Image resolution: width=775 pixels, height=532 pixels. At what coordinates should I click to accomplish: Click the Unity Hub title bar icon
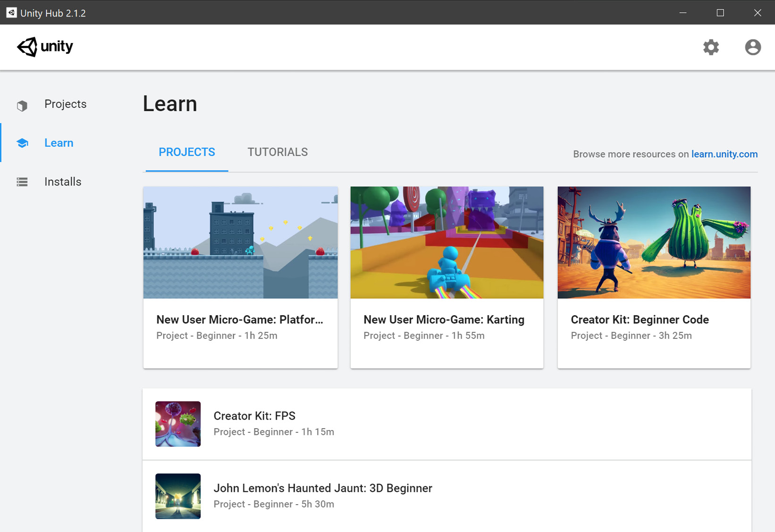tap(11, 13)
